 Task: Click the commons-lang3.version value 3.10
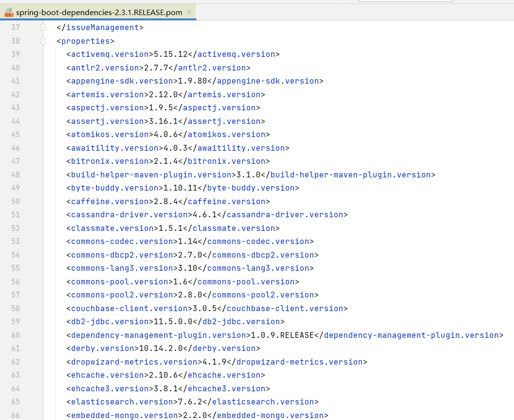188,268
